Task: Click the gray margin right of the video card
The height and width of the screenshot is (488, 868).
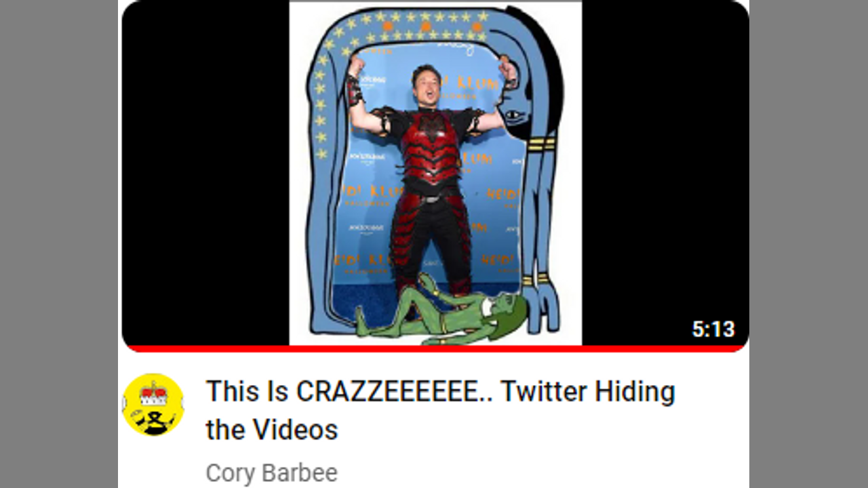Action: coord(808,244)
